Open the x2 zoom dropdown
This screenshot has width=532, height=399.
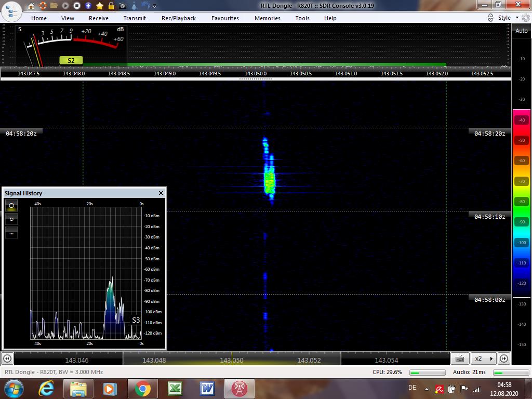[x=484, y=358]
